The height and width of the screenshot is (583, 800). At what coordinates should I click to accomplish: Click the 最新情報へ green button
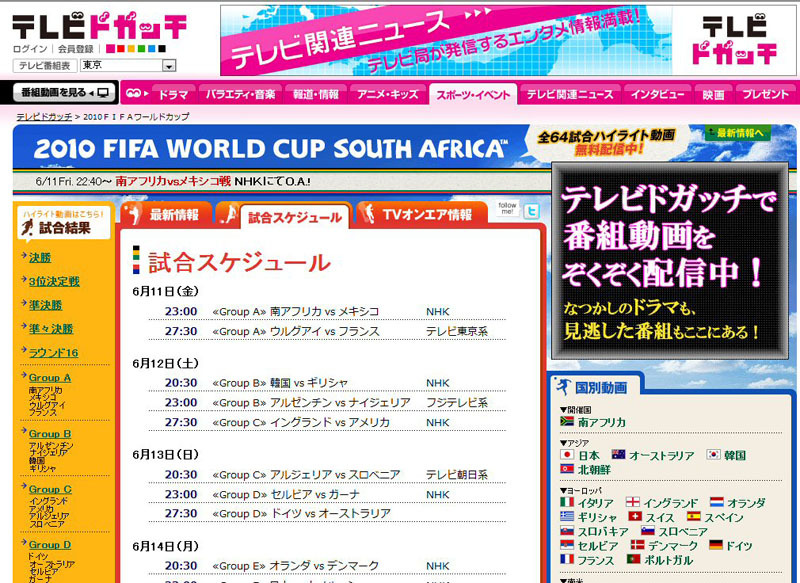click(738, 133)
